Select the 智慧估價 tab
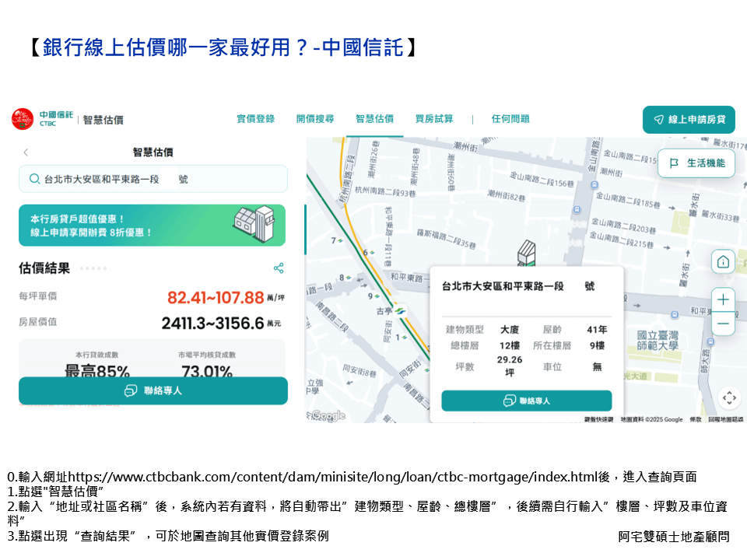 point(374,119)
